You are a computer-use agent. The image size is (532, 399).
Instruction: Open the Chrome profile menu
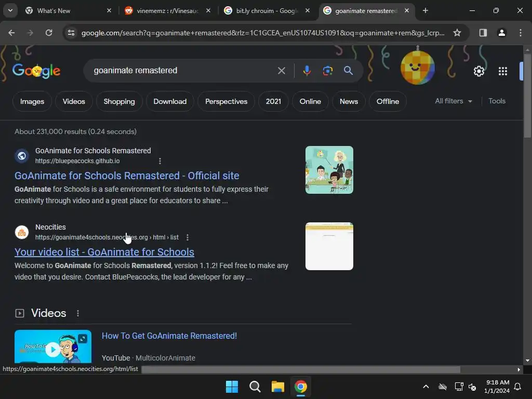[x=501, y=33]
